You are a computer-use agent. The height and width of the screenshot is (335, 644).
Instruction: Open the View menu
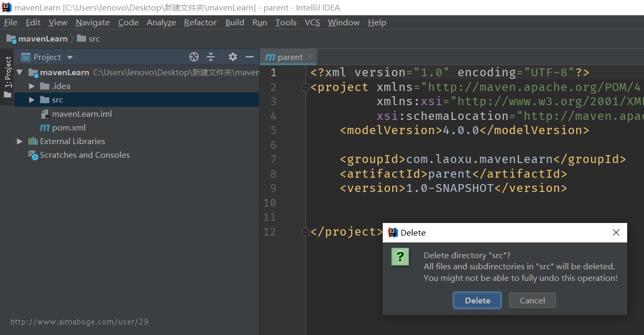point(58,22)
